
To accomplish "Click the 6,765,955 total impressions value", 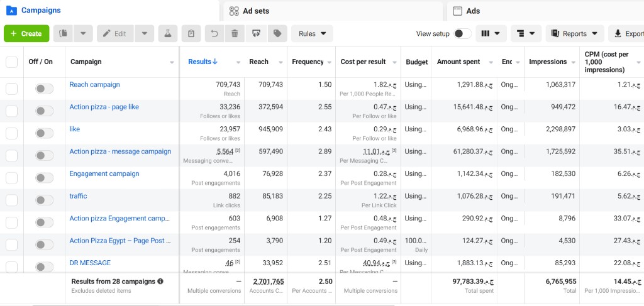I will point(561,281).
